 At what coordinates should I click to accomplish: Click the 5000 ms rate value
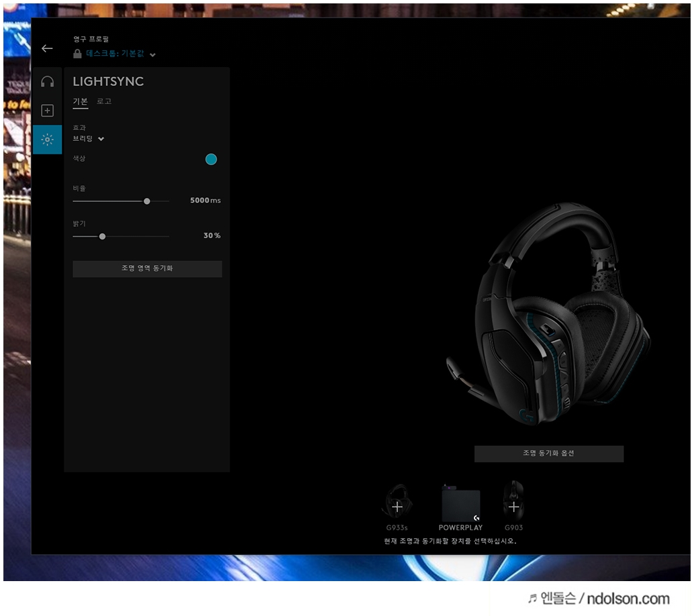(x=205, y=201)
